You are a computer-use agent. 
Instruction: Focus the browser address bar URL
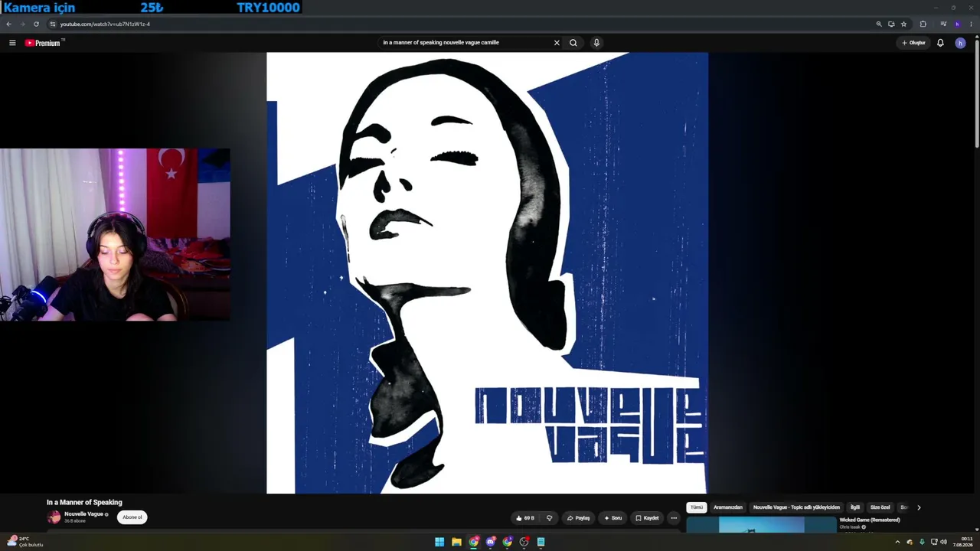(x=105, y=24)
